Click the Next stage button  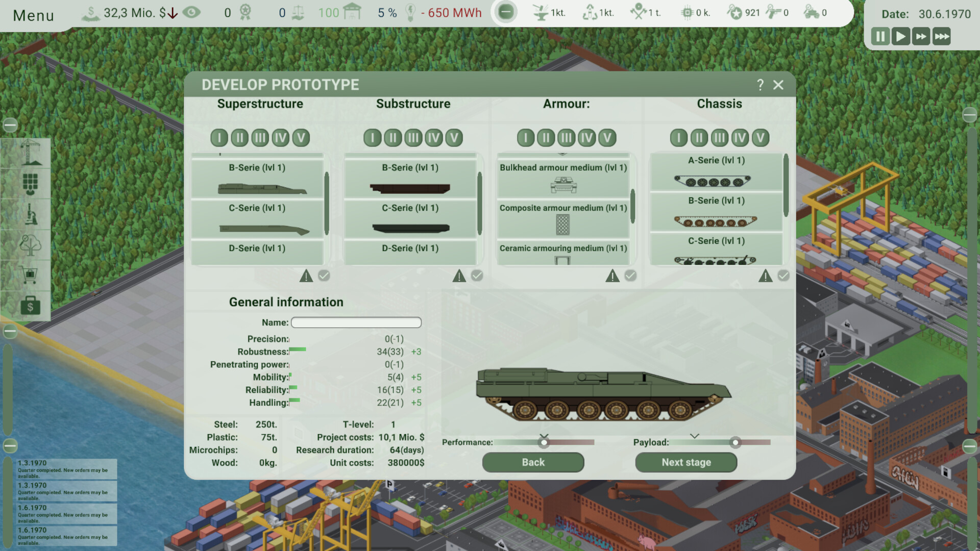(x=685, y=462)
